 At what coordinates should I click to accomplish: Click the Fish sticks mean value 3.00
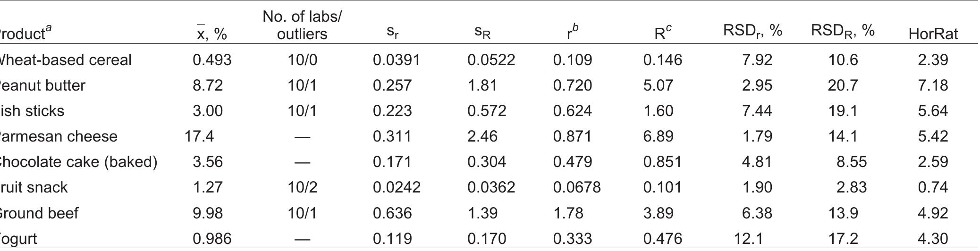(x=208, y=111)
